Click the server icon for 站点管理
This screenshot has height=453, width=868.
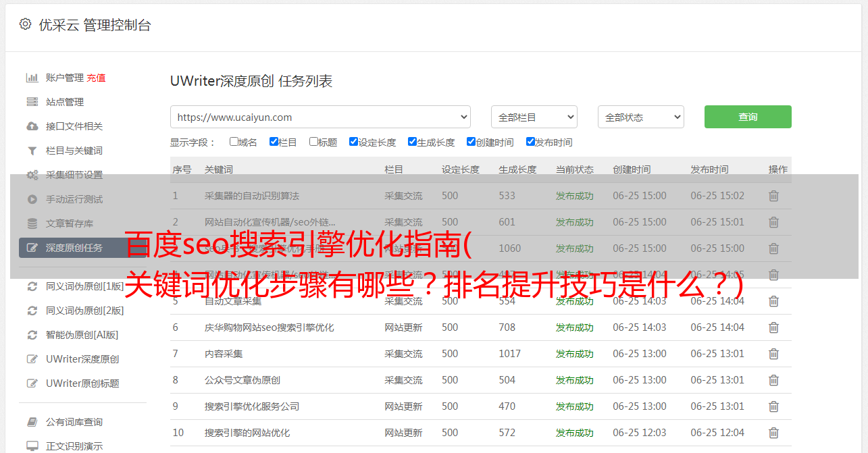[32, 102]
